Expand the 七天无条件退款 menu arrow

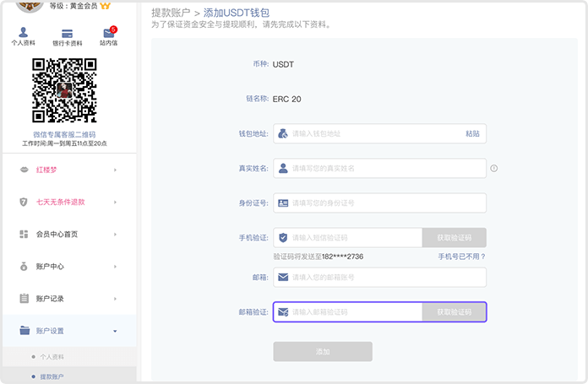[x=115, y=203]
